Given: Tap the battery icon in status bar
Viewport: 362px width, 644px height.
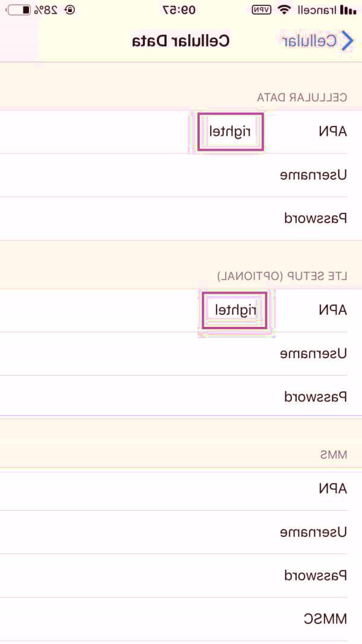Looking at the screenshot, I should coord(20,10).
